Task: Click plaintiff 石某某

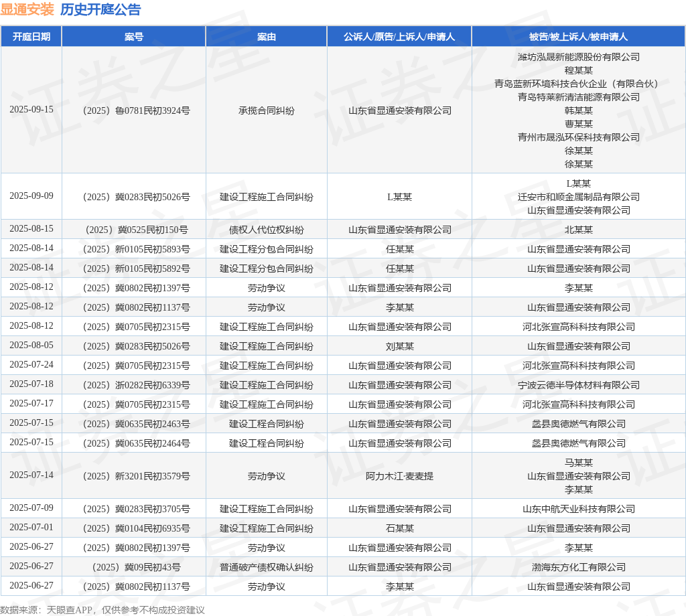Action: (399, 528)
